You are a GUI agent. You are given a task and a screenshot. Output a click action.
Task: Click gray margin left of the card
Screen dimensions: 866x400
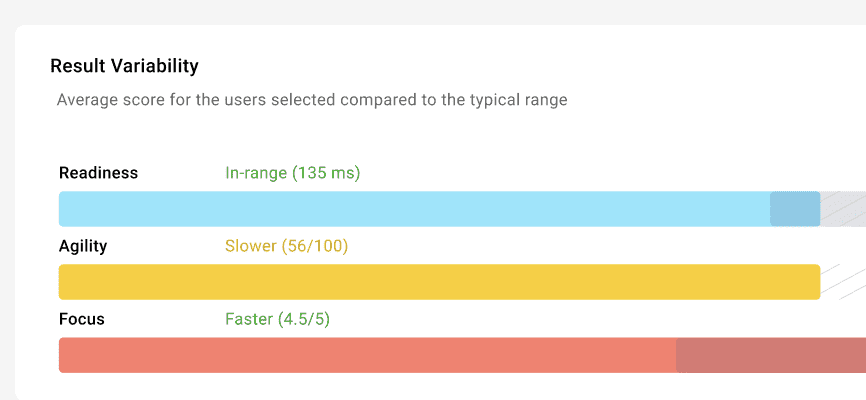[7, 210]
